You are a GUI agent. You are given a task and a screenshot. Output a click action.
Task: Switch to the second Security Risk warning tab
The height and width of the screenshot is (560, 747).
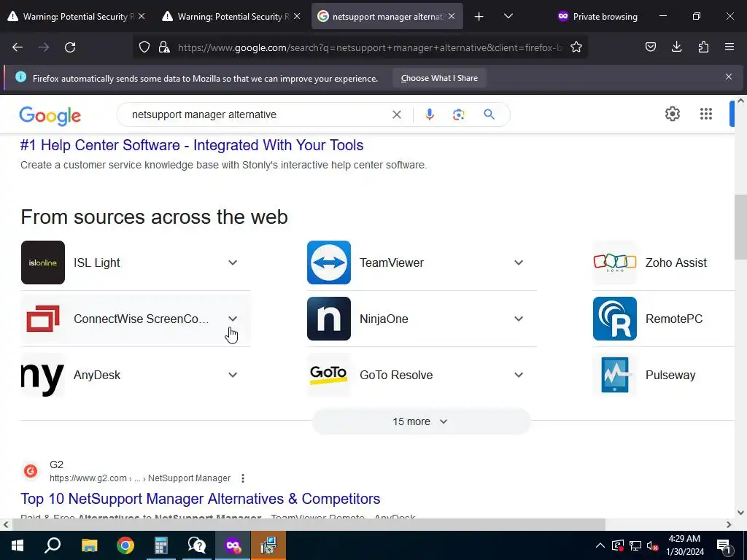click(x=230, y=17)
